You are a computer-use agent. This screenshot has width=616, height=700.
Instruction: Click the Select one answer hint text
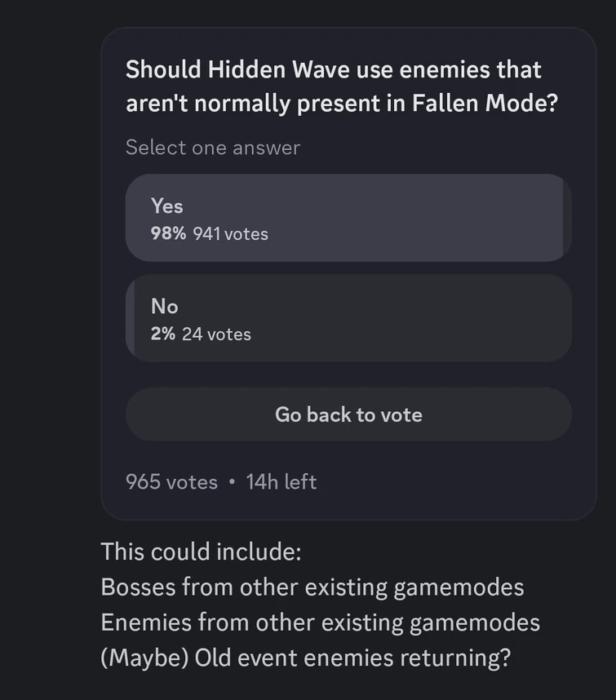pos(213,148)
